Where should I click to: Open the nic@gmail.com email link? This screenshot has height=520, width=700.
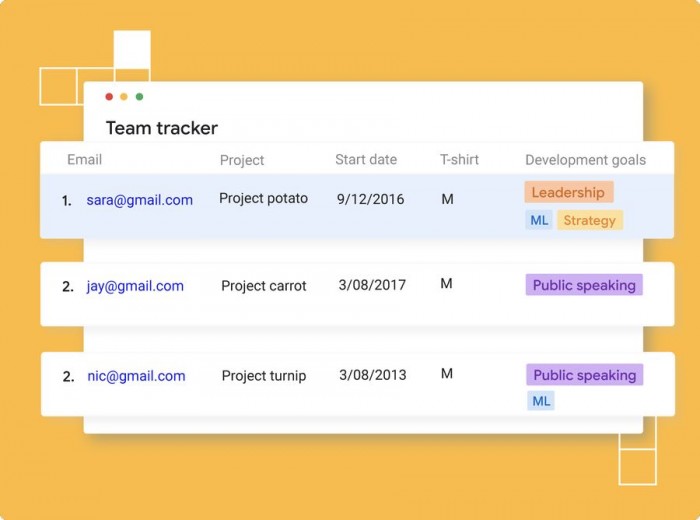(137, 376)
